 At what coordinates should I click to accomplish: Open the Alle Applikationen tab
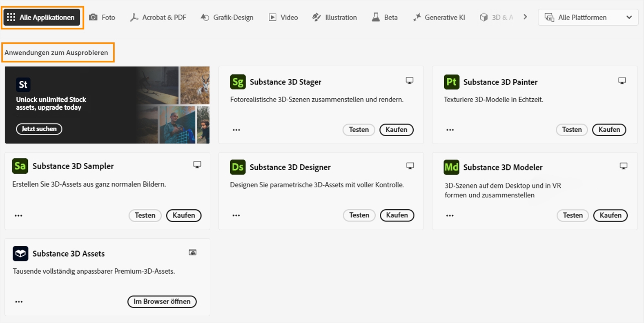[x=42, y=17]
